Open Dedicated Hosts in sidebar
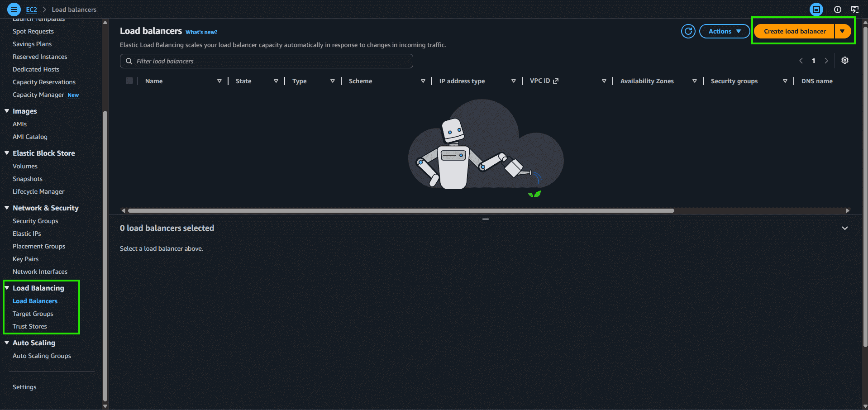Viewport: 868px width, 410px height. pyautogui.click(x=36, y=69)
